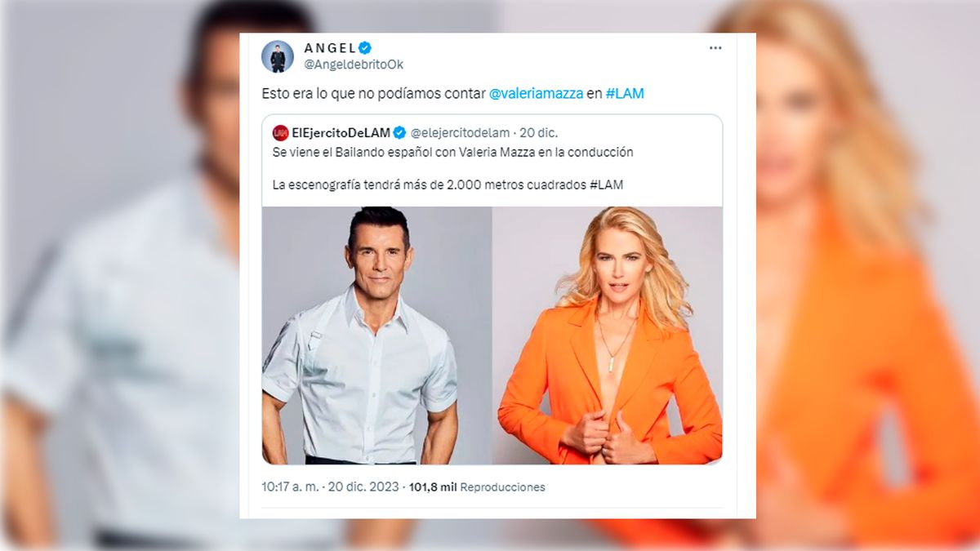
Task: Click the ElEjercitoDeLAM red avatar icon
Action: pos(280,132)
